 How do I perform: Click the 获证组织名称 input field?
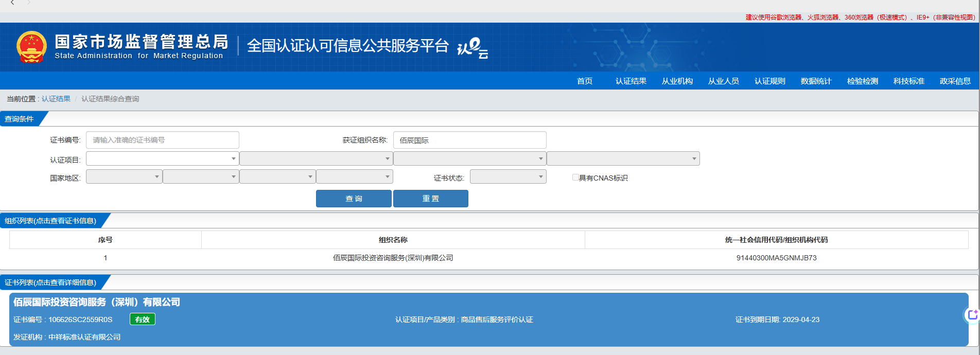pos(469,140)
